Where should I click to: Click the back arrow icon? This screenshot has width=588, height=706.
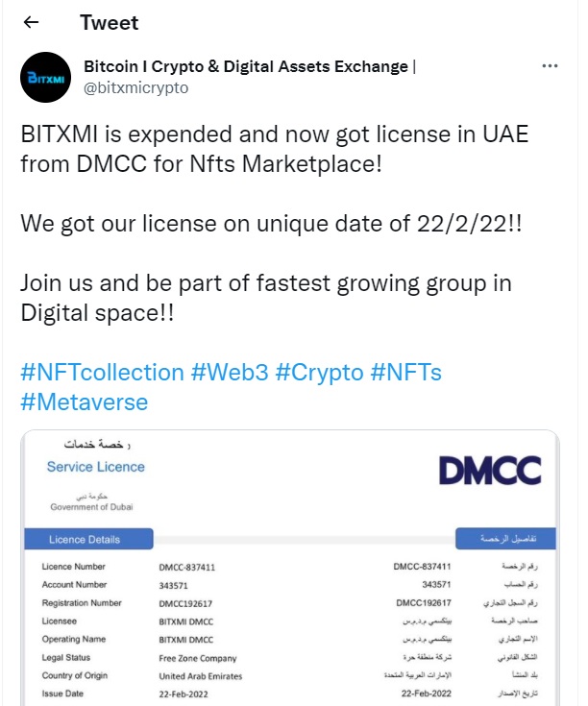[x=31, y=22]
